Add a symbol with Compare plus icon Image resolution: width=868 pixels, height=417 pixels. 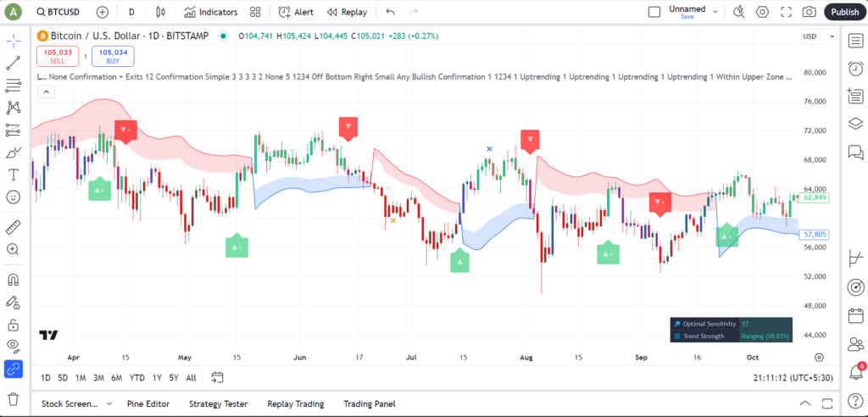pos(103,12)
